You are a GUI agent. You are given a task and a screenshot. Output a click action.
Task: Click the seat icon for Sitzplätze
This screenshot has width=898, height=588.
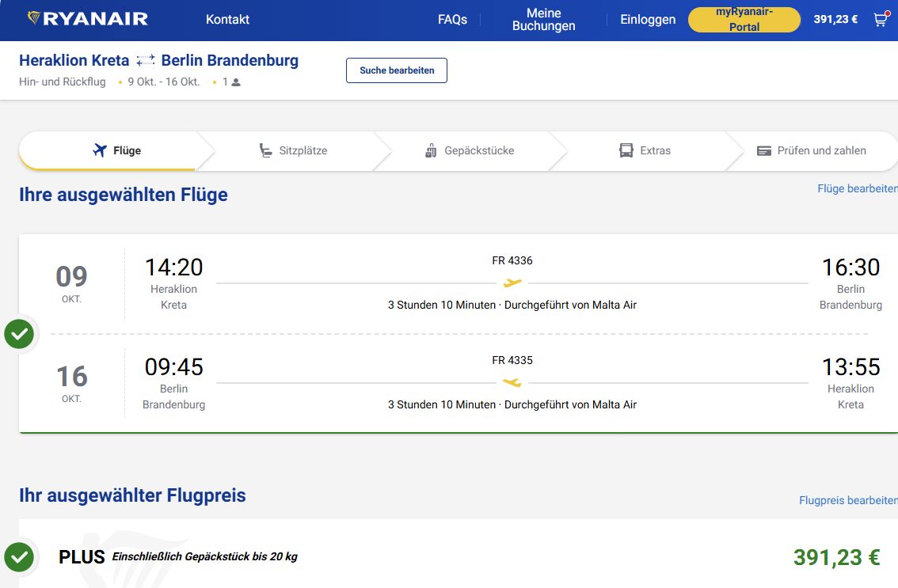(266, 150)
